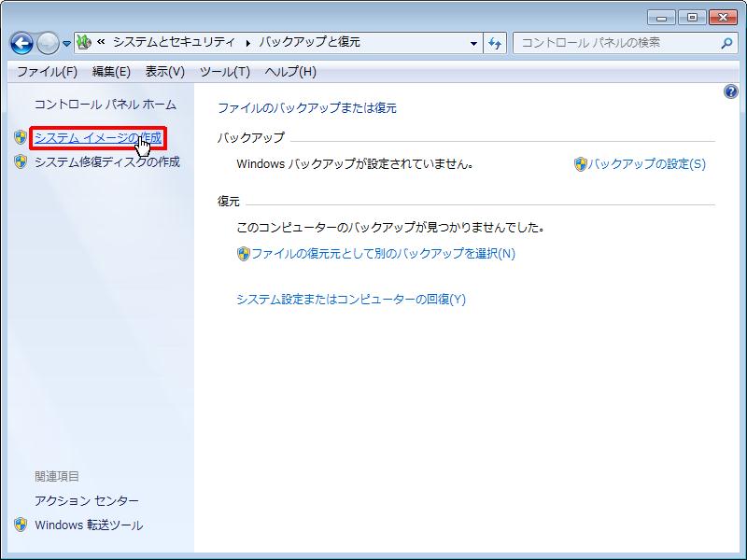Open the 表示(V) menu

click(x=164, y=72)
